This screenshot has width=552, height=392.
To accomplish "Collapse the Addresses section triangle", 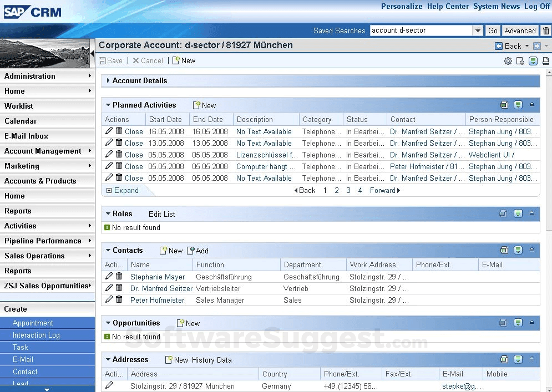I will [108, 359].
